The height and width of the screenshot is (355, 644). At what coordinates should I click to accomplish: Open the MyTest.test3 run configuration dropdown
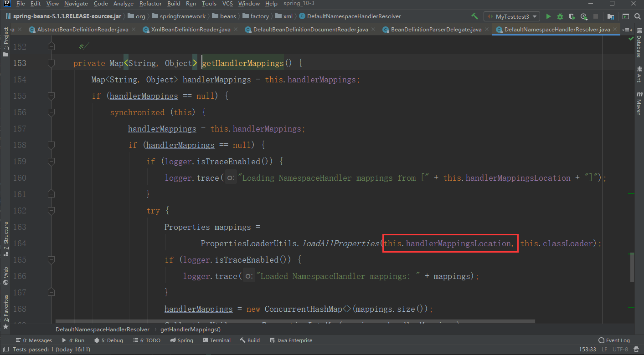[512, 16]
